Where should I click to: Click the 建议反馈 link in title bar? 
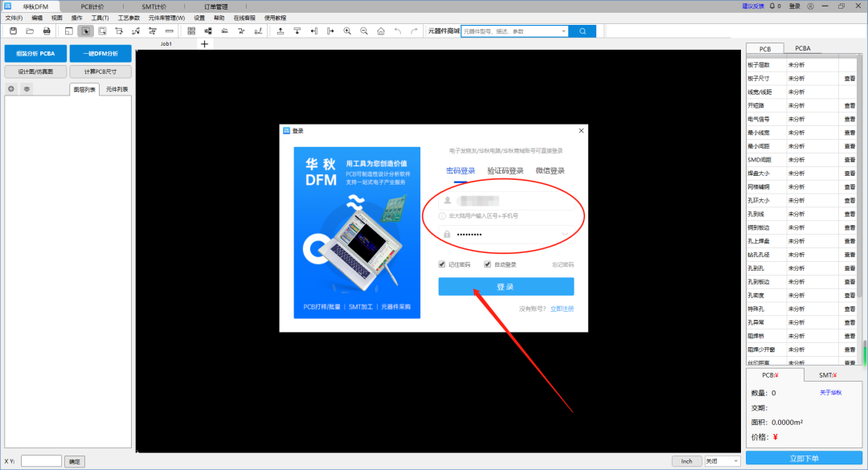[753, 6]
